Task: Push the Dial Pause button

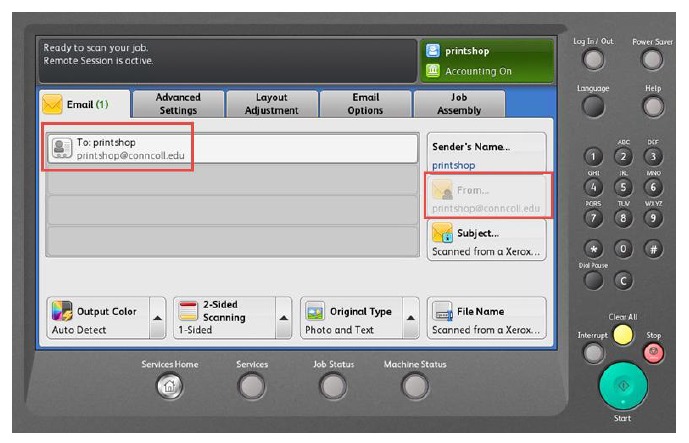Action: [x=593, y=280]
